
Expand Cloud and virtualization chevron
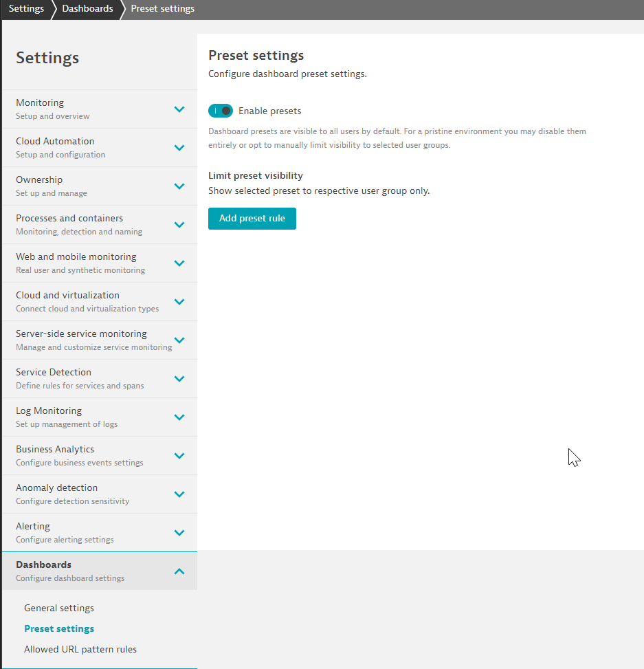(x=179, y=302)
